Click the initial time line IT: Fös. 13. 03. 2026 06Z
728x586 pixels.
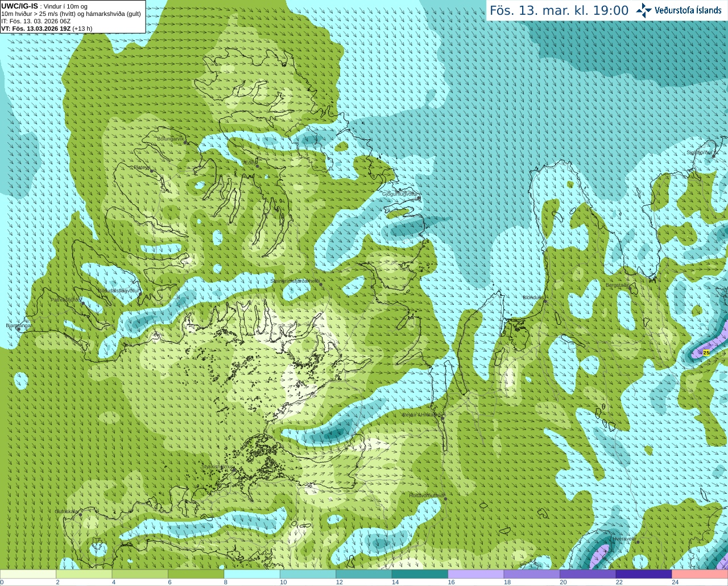pyautogui.click(x=36, y=21)
